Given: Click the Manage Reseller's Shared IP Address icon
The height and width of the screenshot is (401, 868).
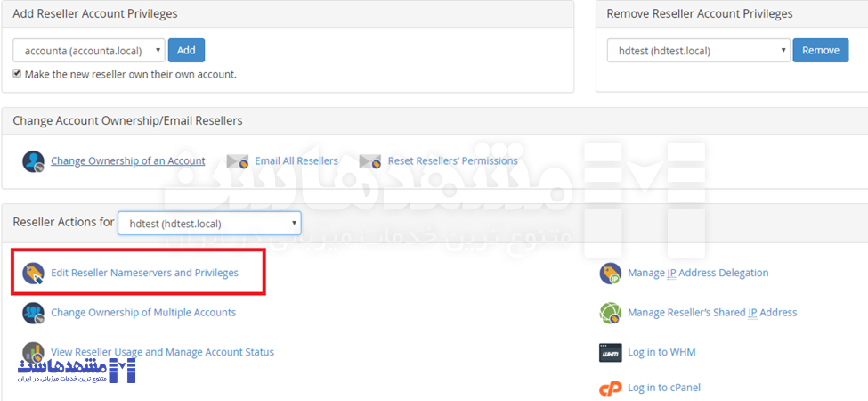Looking at the screenshot, I should coord(610,313).
